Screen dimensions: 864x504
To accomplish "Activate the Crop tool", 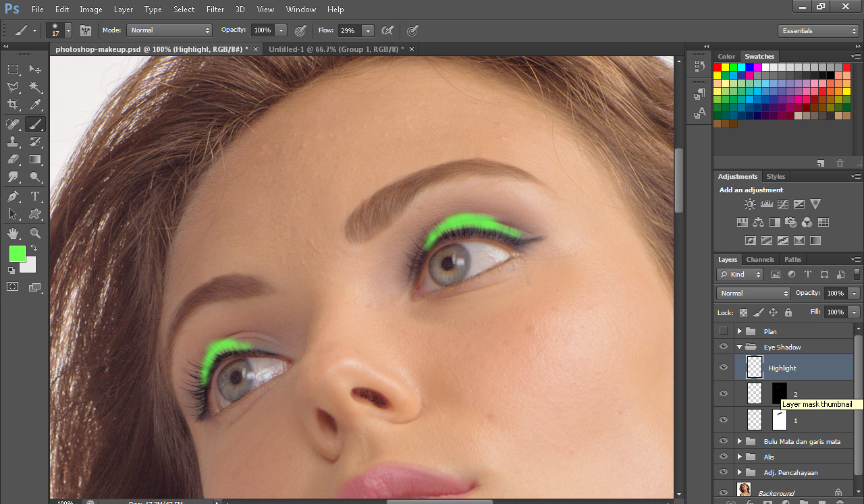I will (x=13, y=105).
